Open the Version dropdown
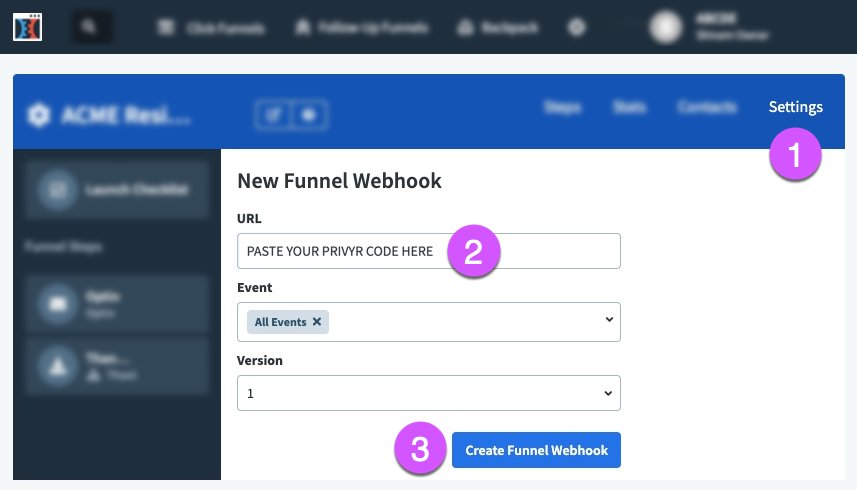This screenshot has height=490, width=857. 428,393
